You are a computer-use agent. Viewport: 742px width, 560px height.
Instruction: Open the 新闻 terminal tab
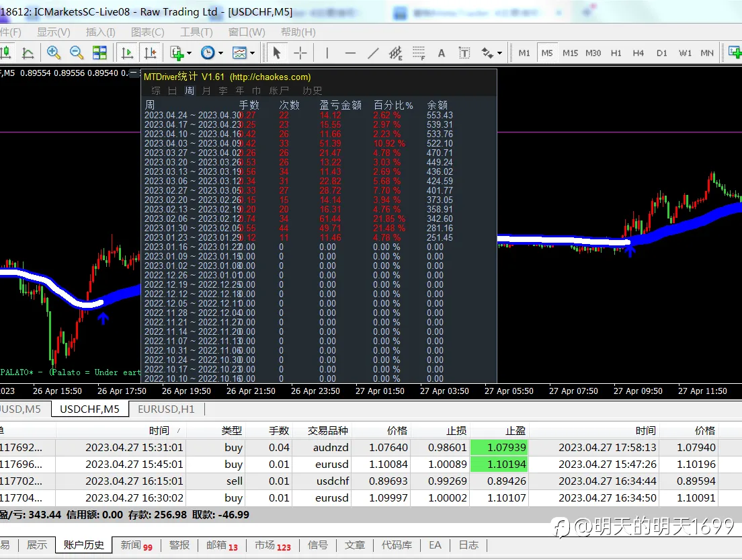tap(136, 545)
